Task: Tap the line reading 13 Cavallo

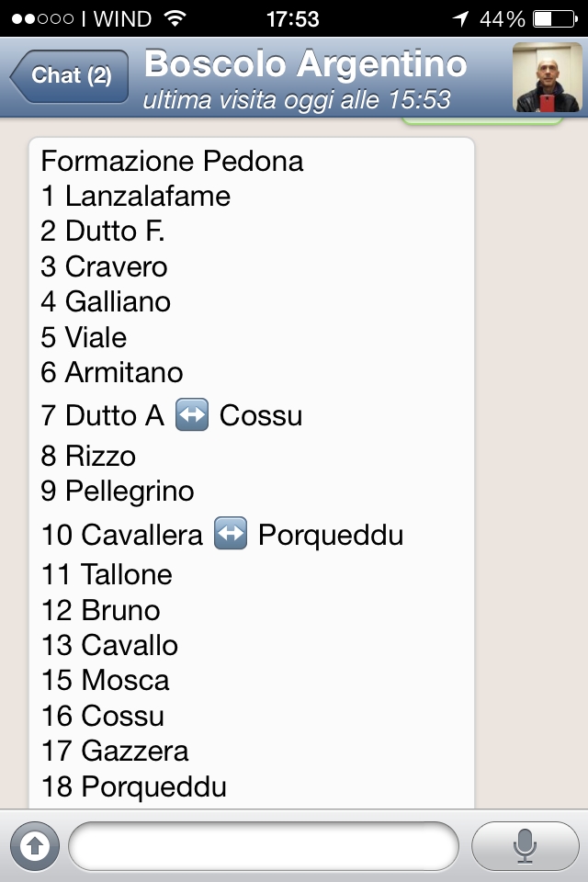Action: (109, 645)
